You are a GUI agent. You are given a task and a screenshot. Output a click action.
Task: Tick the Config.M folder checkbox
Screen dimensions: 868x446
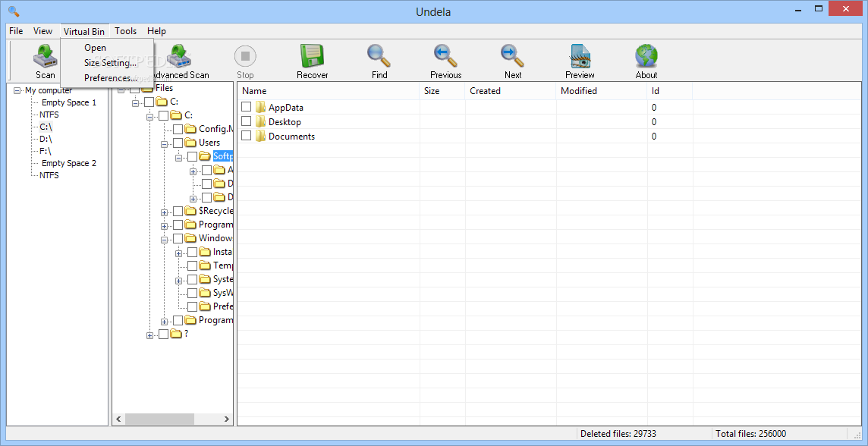coord(178,129)
